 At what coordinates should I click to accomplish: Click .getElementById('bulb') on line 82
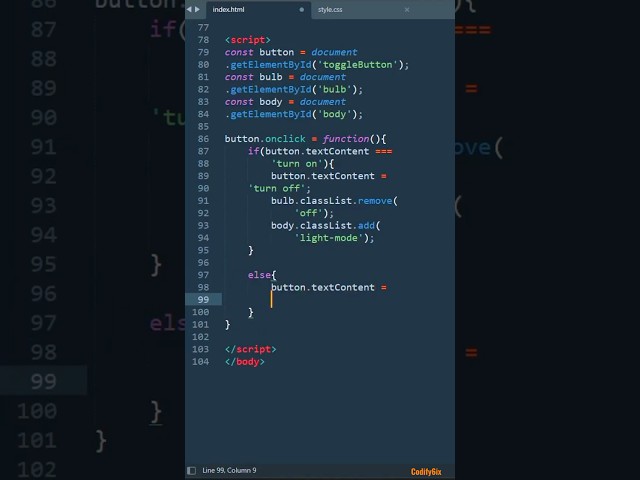[x=293, y=89]
